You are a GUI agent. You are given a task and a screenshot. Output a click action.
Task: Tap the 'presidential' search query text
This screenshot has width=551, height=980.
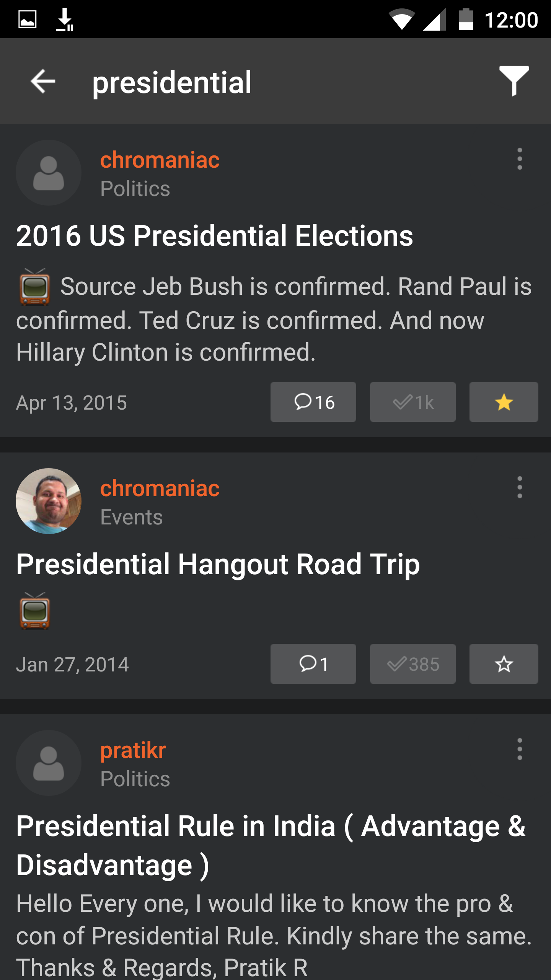172,82
